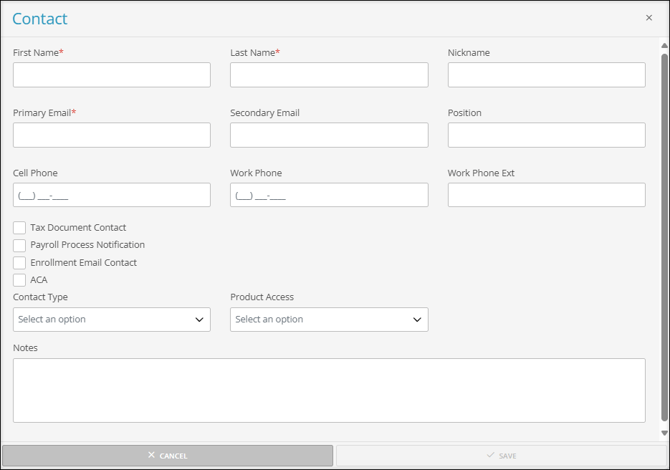Screen dimensions: 670x470
Task: Click the Position input box
Action: [x=546, y=135]
